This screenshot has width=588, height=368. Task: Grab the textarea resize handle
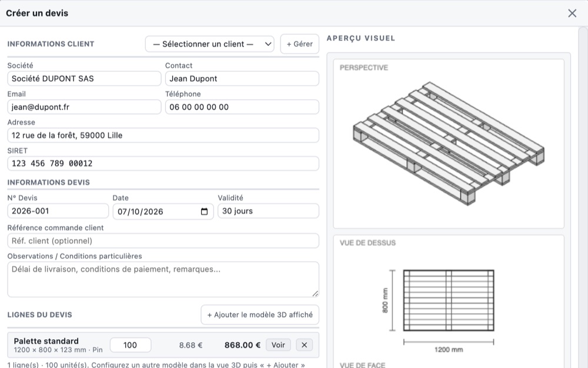click(315, 294)
